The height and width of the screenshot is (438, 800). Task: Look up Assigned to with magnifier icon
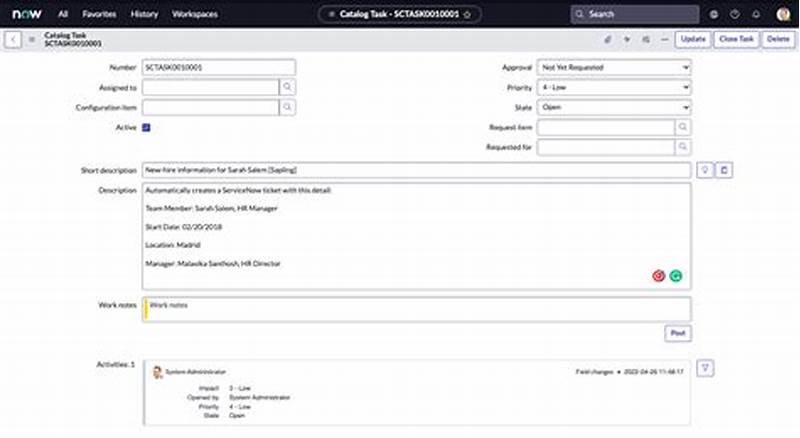click(287, 87)
